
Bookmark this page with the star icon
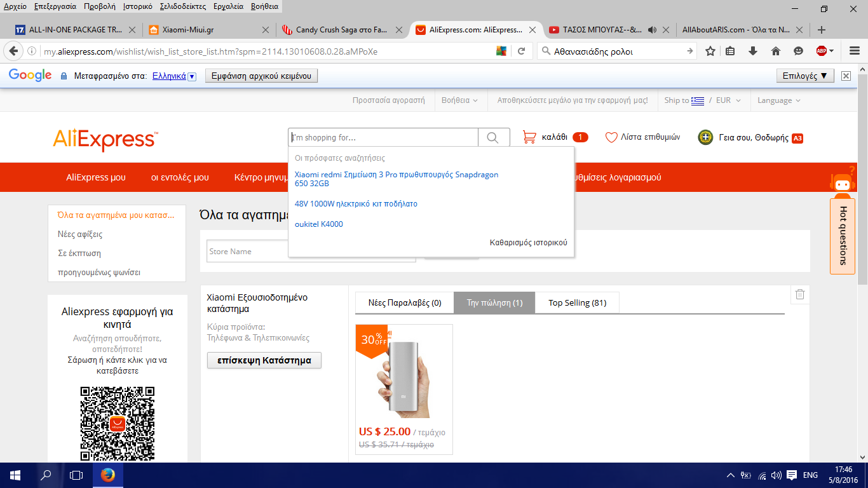710,51
